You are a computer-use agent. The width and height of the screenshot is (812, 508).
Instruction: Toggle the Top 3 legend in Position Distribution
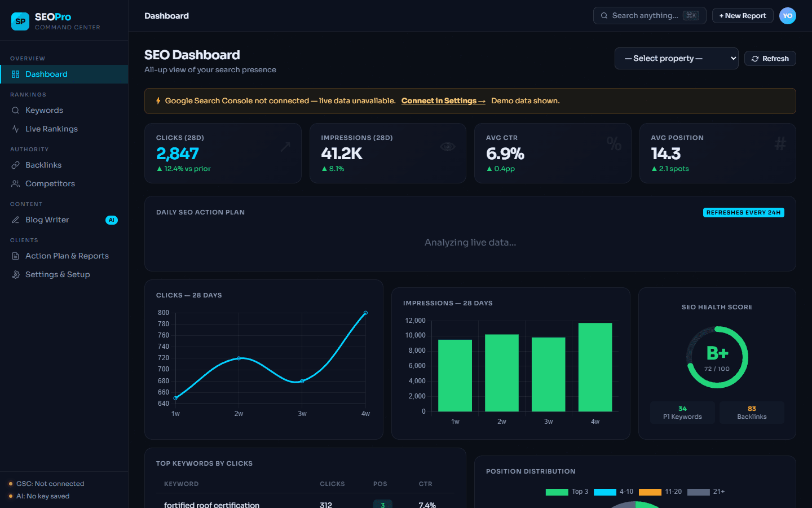coord(567,492)
